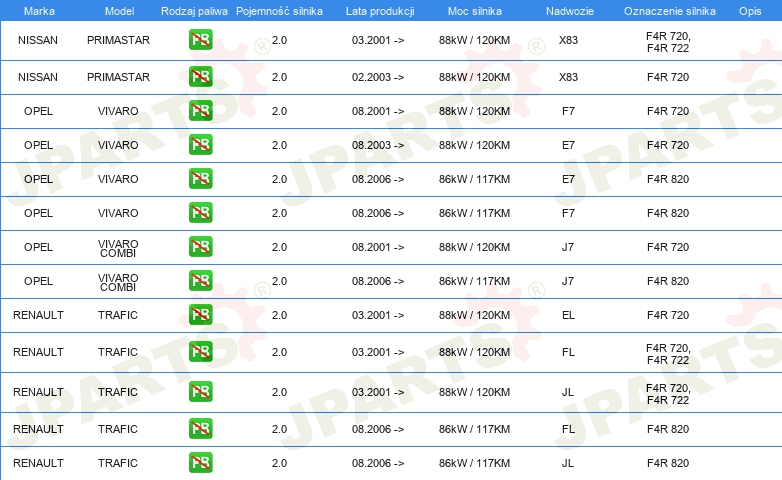Click 88kW / 120KM in the Trafic EL row
This screenshot has height=480, width=782.
pyautogui.click(x=474, y=315)
